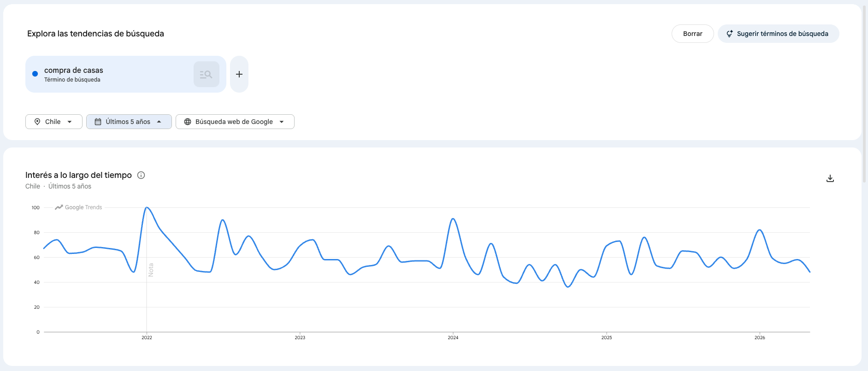Image resolution: width=868 pixels, height=371 pixels.
Task: Click the Google Trends logo in chart
Action: pyautogui.click(x=78, y=207)
